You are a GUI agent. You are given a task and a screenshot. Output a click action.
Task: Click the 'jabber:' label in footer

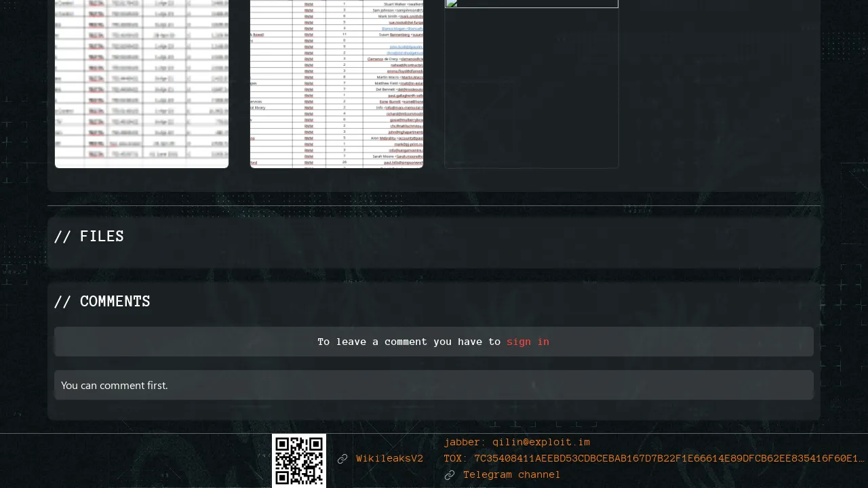[x=465, y=443]
